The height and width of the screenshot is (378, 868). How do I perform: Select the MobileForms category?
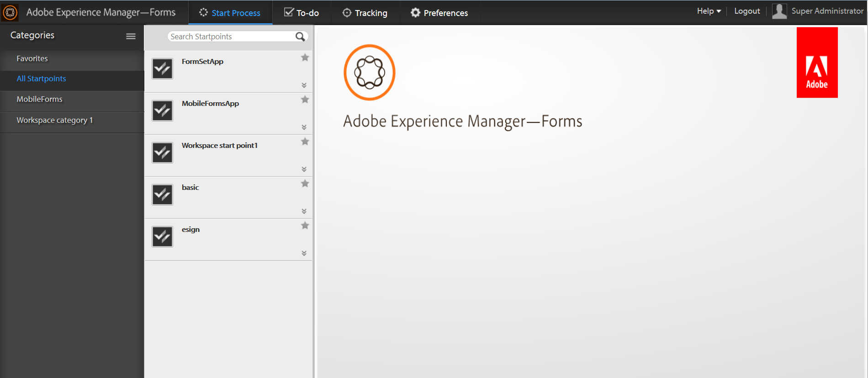tap(40, 99)
